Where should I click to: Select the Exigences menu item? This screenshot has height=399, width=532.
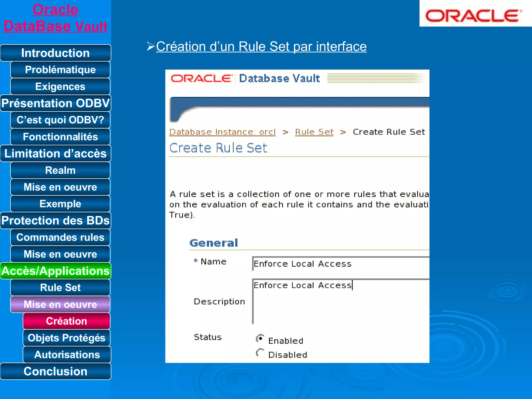(60, 87)
